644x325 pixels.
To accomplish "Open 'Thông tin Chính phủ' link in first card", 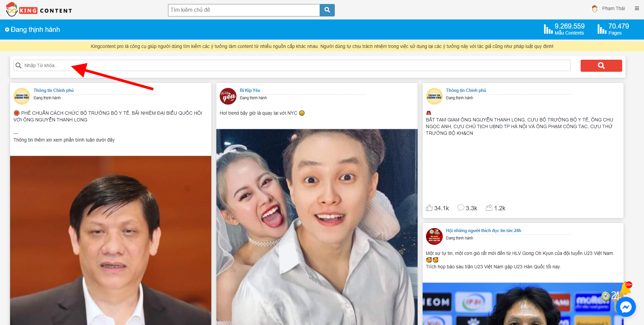I will click(x=54, y=90).
